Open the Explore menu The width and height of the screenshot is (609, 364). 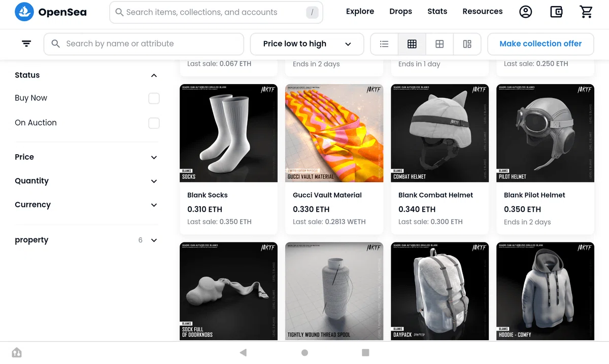point(360,11)
